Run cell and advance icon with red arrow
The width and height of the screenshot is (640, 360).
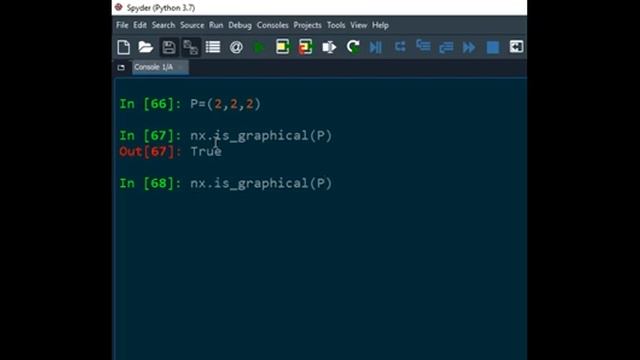[x=305, y=47]
